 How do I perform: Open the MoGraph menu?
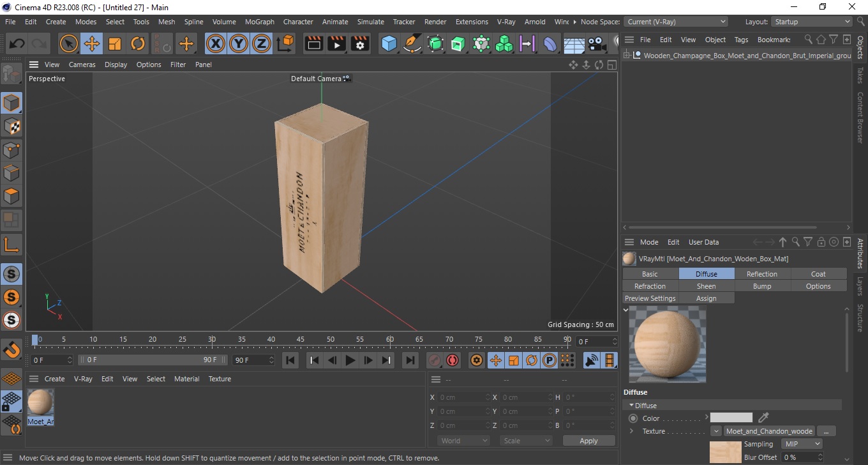[x=259, y=22]
